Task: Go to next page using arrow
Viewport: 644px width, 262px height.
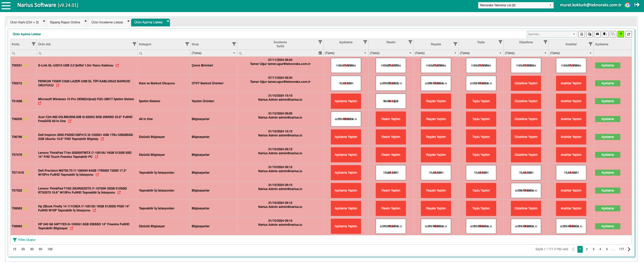Action: click(x=629, y=249)
